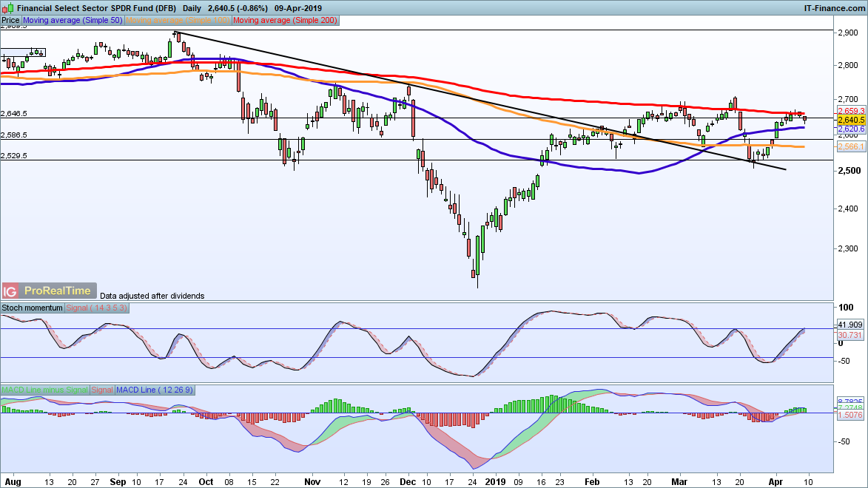Click the yellow 2,640.5 current price tag

pyautogui.click(x=851, y=120)
